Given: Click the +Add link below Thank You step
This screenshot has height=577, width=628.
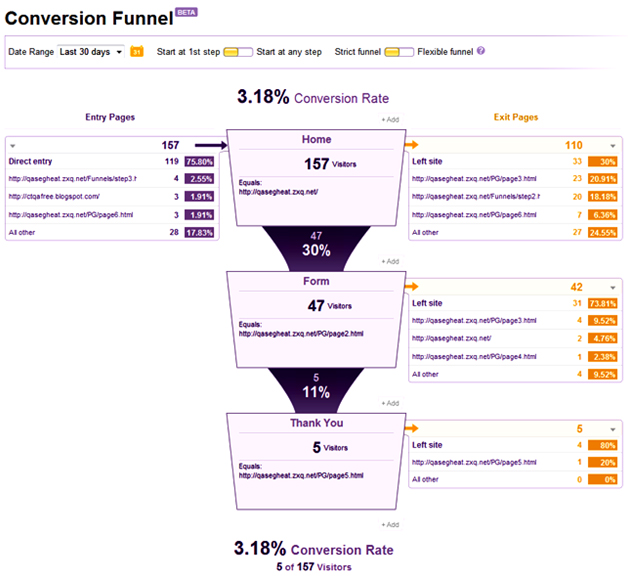Looking at the screenshot, I should (390, 524).
